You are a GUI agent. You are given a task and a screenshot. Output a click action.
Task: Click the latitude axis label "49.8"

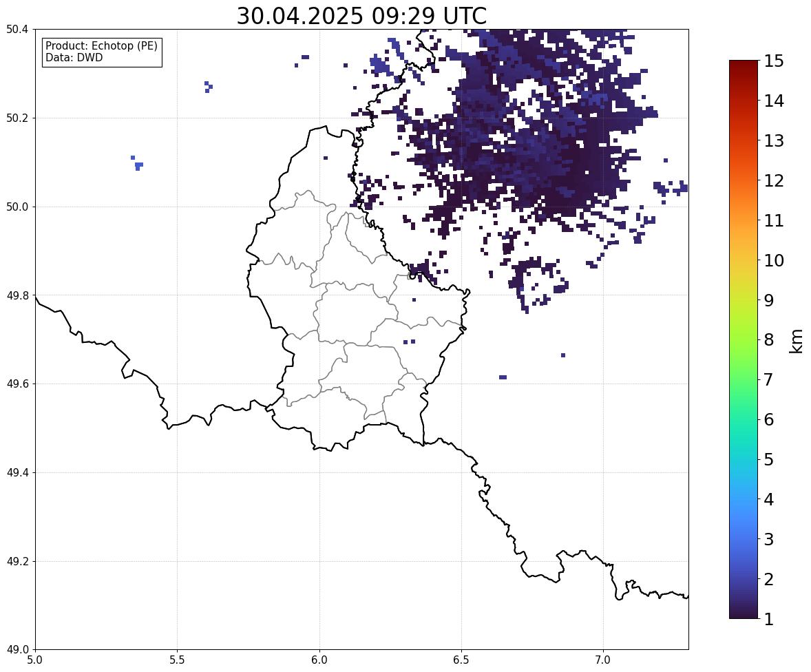(17, 295)
